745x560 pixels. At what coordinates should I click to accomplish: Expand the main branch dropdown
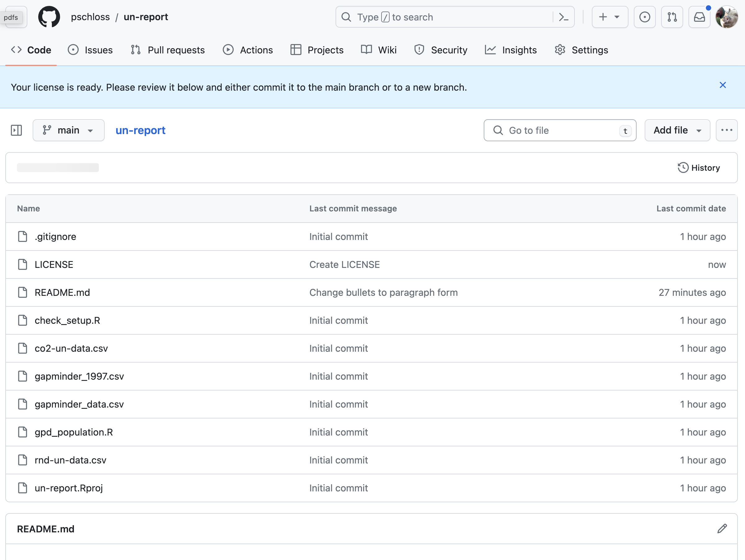coord(68,130)
